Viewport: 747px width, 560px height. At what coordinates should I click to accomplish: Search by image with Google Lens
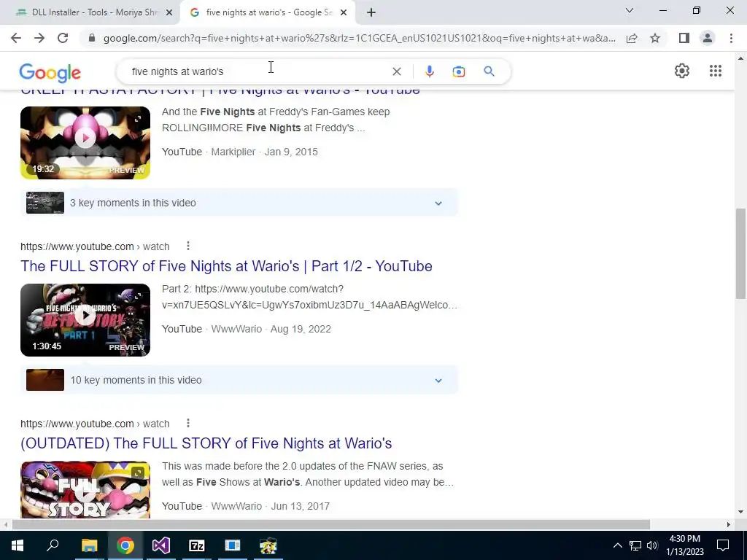pyautogui.click(x=458, y=71)
